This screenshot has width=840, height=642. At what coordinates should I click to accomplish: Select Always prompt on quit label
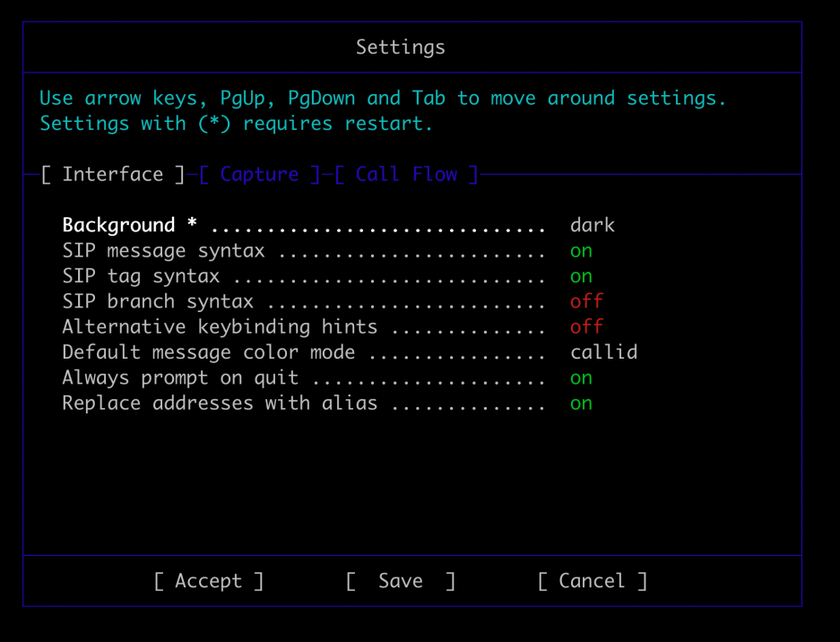(180, 378)
